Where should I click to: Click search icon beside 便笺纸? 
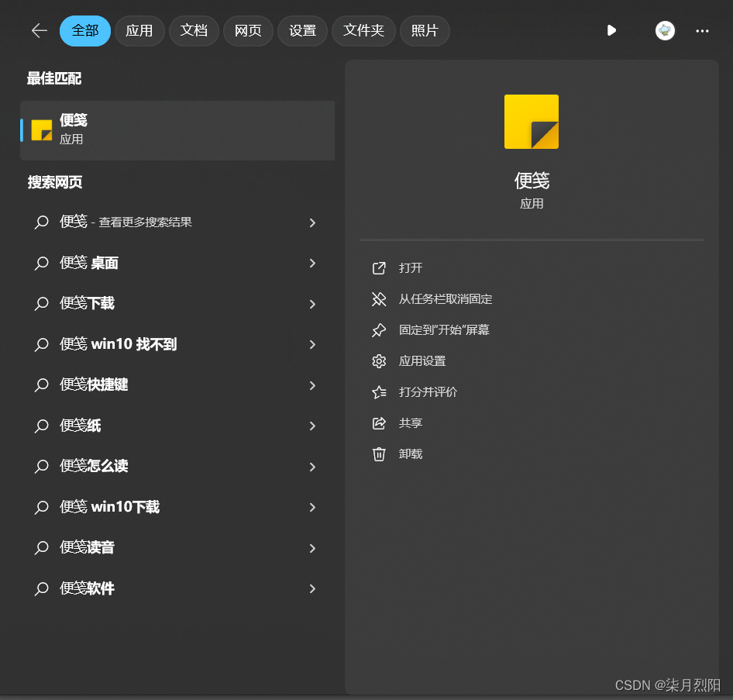tap(42, 426)
